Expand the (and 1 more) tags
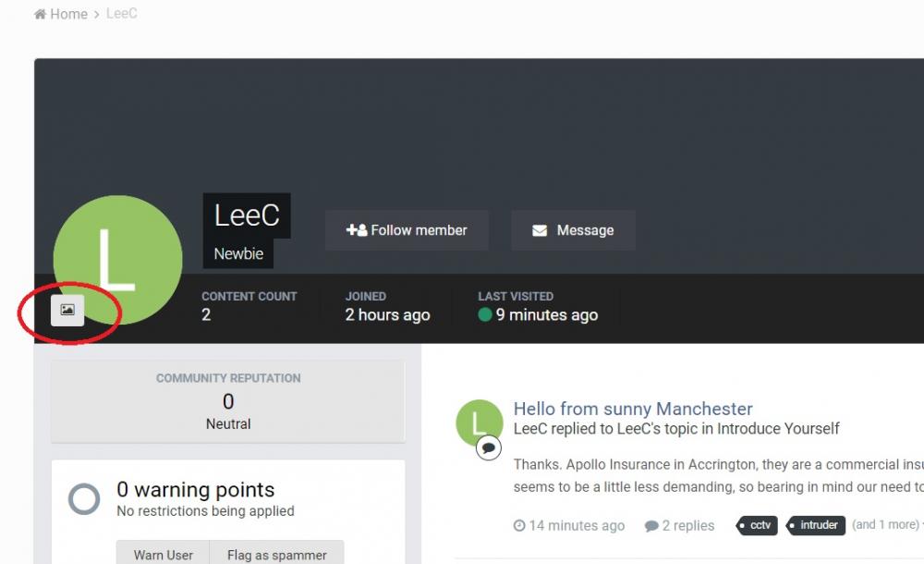 884,525
